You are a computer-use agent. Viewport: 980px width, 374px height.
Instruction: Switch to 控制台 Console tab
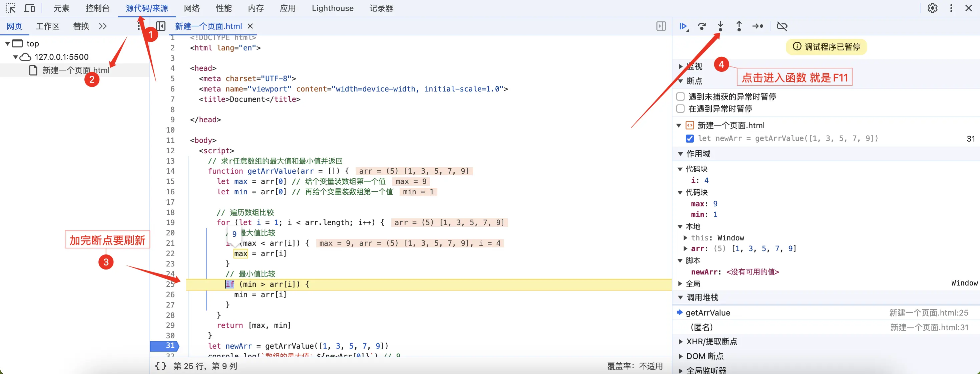(98, 8)
